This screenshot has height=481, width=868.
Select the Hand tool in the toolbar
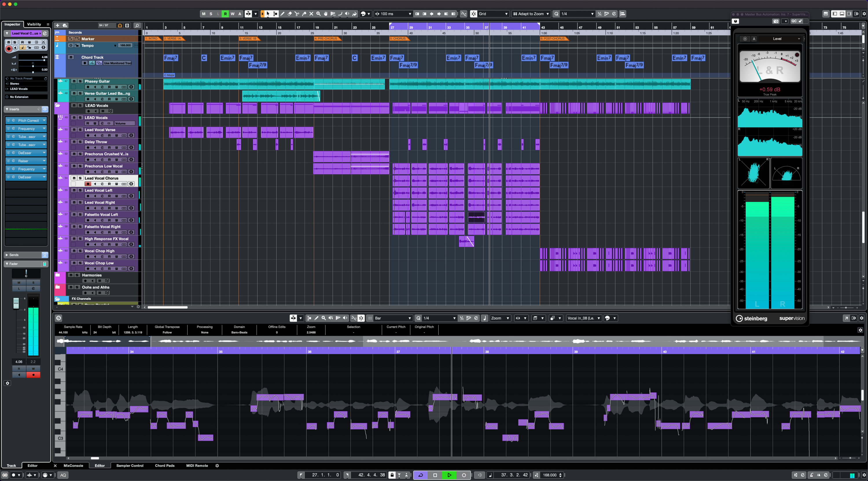[x=326, y=14]
